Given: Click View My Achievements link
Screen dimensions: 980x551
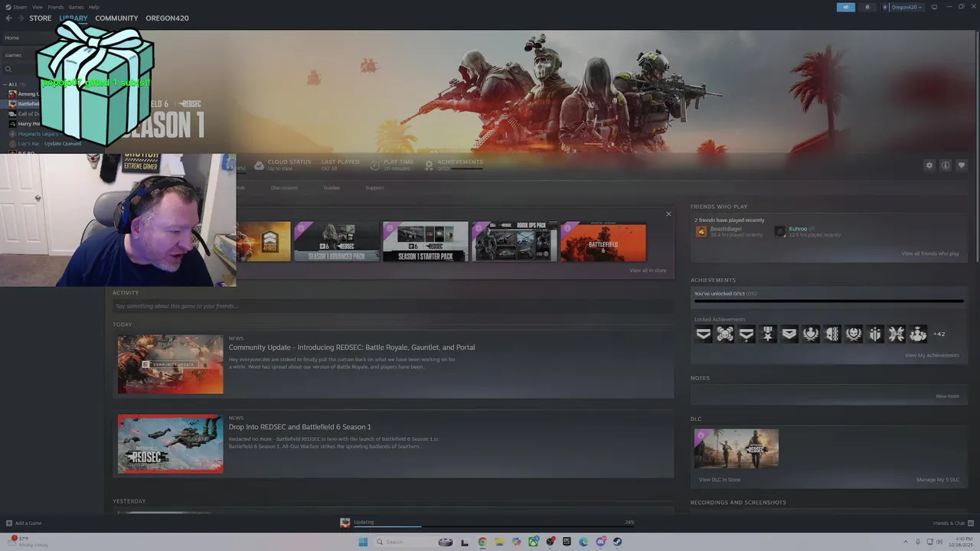Looking at the screenshot, I should [932, 355].
